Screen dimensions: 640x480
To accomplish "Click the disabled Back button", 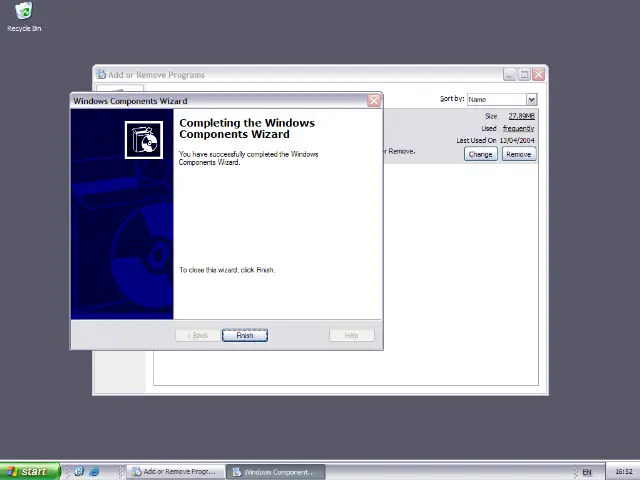I will pyautogui.click(x=198, y=335).
